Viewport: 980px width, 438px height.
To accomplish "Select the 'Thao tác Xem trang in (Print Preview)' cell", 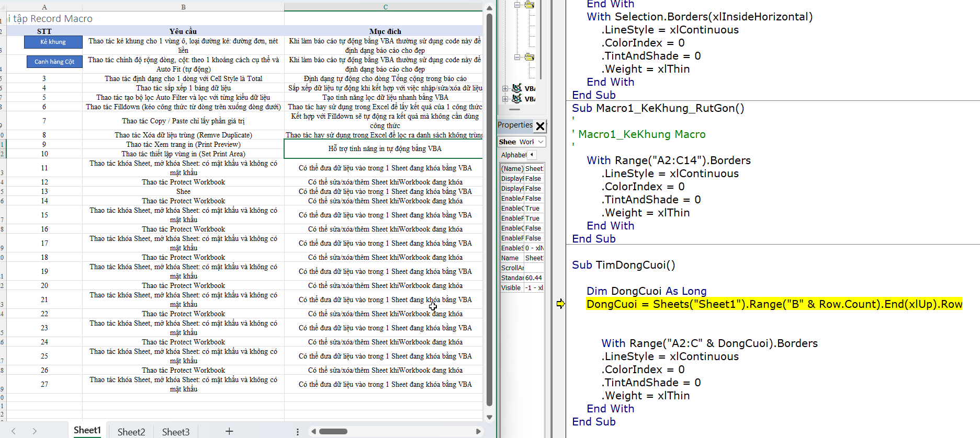I will [184, 144].
